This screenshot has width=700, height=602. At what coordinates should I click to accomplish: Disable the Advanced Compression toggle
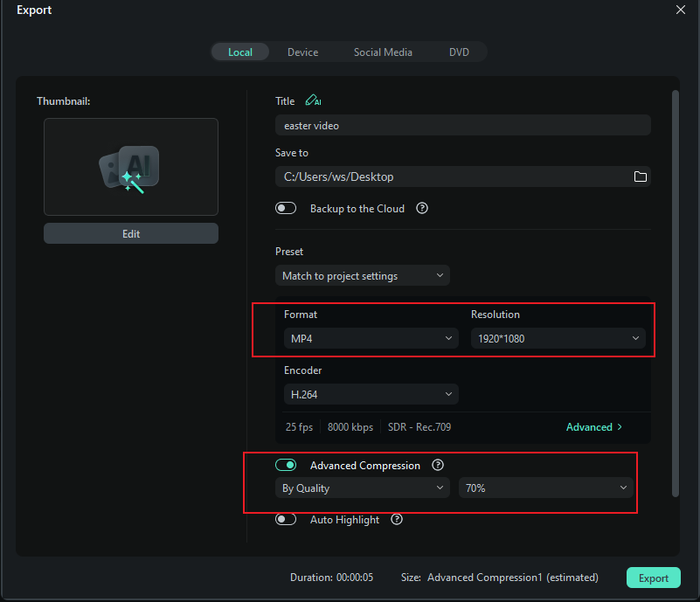pos(286,466)
